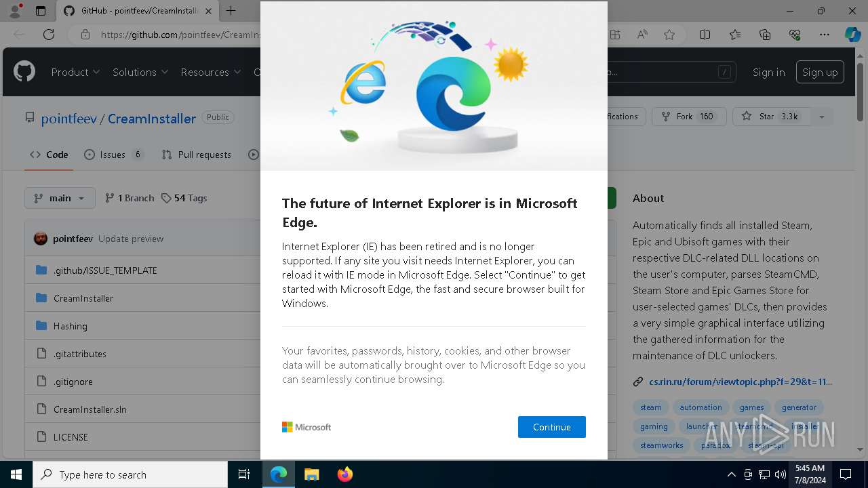868x488 pixels.
Task: Refresh the page with the reload icon
Action: (x=49, y=35)
